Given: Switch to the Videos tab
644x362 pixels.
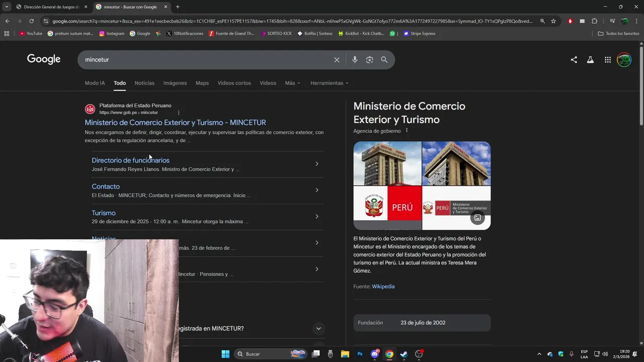Looking at the screenshot, I should [x=268, y=83].
